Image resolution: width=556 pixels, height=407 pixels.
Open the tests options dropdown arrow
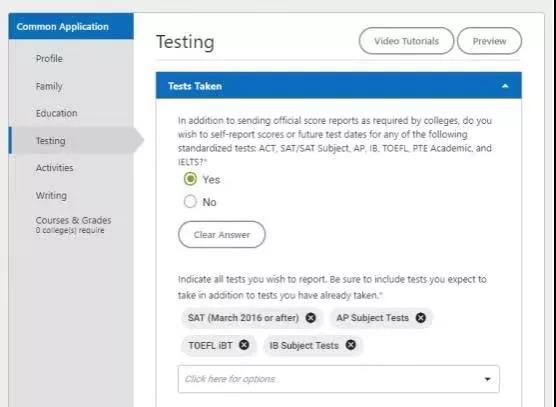pos(488,379)
